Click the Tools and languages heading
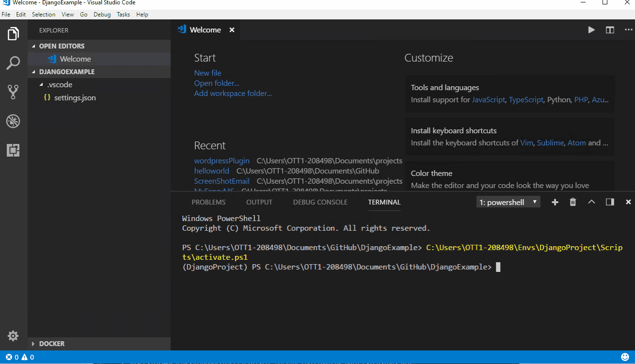The height and width of the screenshot is (364, 635). point(445,88)
